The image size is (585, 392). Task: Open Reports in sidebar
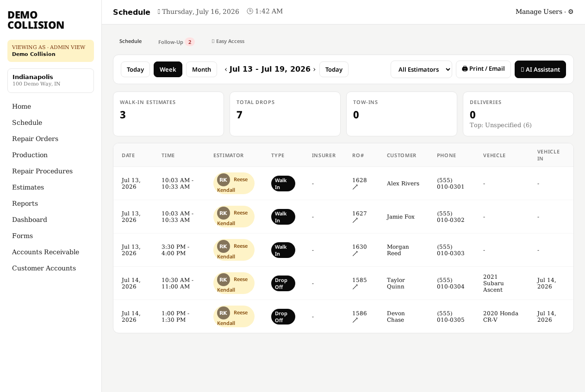click(50, 203)
